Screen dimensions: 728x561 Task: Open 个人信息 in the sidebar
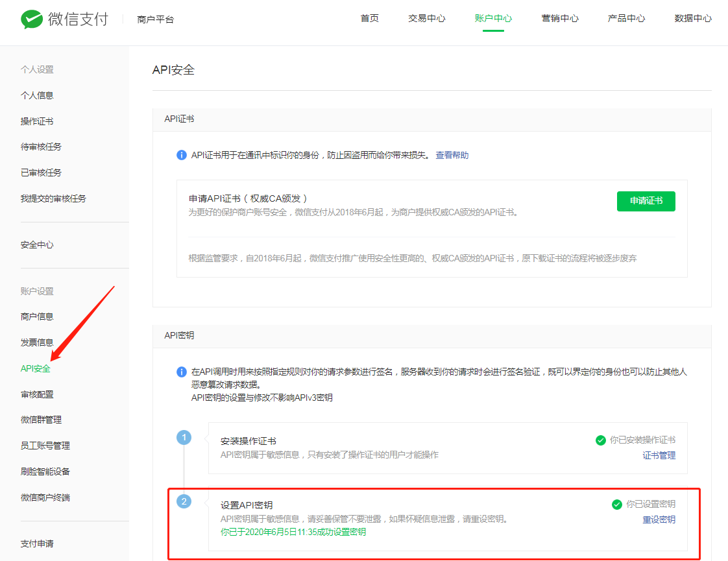(37, 95)
